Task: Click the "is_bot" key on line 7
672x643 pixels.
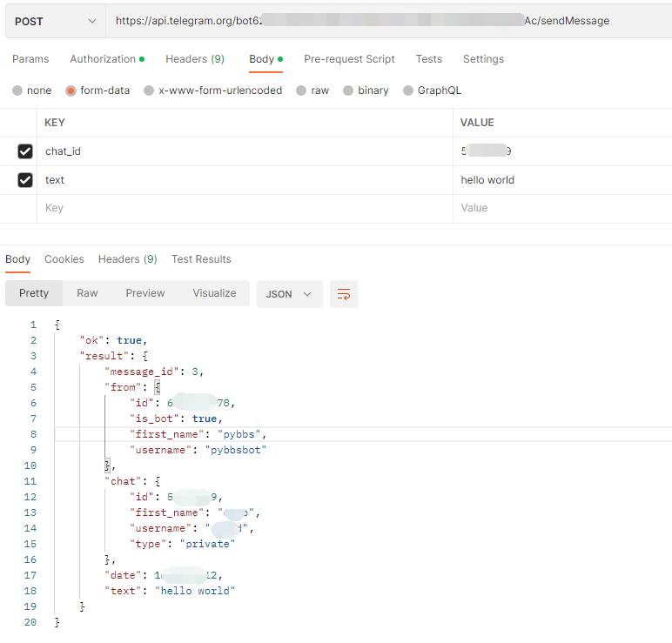Action: click(154, 419)
